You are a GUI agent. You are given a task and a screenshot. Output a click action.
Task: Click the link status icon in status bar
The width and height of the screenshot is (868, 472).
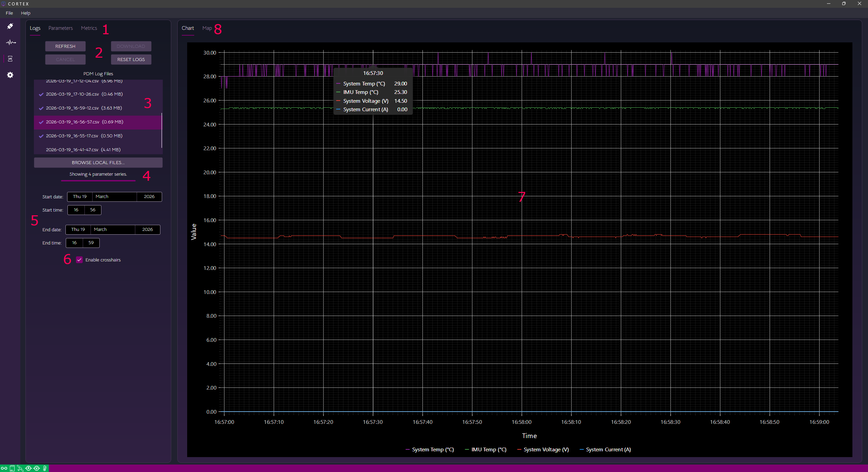[x=4, y=468]
